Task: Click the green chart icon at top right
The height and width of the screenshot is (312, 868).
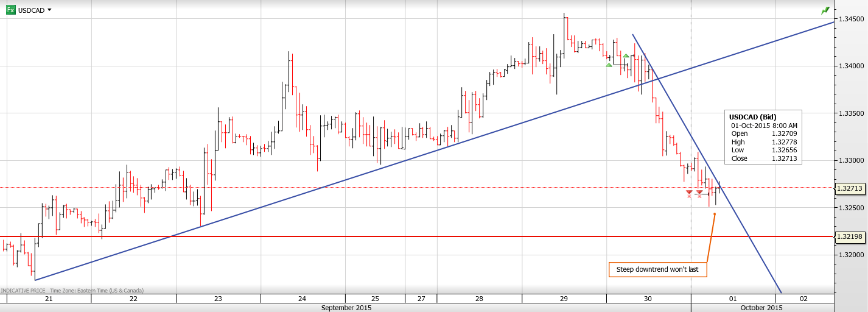Action: (825, 10)
